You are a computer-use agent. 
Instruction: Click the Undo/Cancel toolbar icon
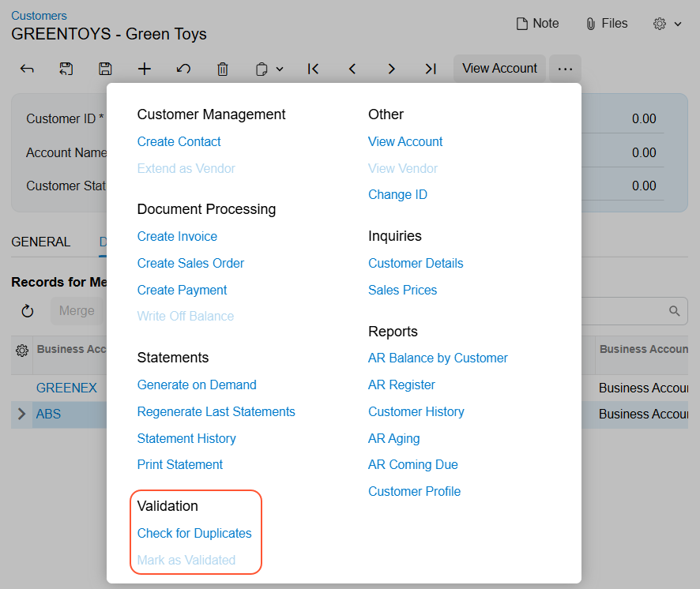point(183,69)
